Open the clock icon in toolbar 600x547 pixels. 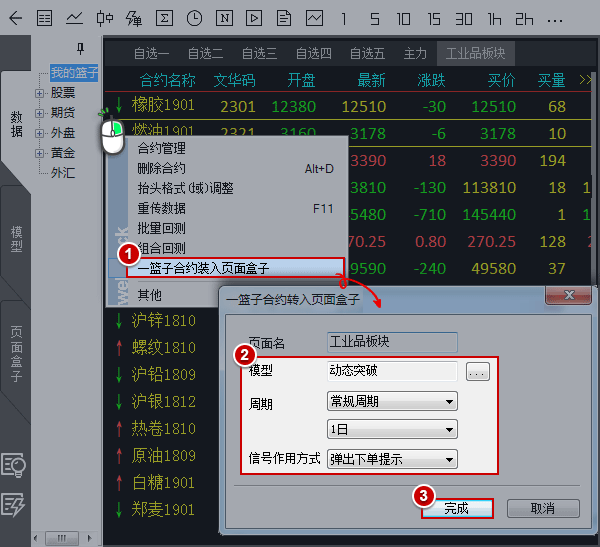coord(195,18)
